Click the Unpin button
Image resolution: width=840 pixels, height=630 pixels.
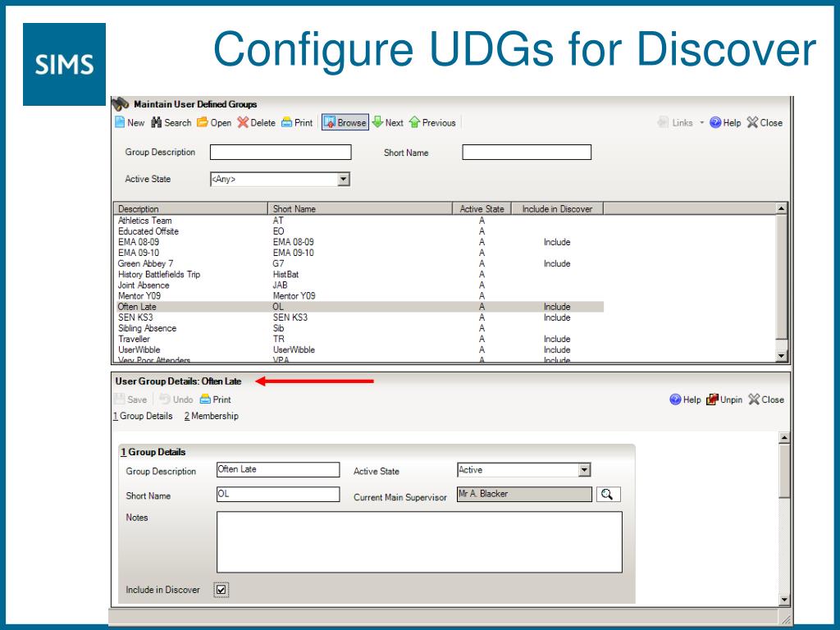[x=724, y=399]
